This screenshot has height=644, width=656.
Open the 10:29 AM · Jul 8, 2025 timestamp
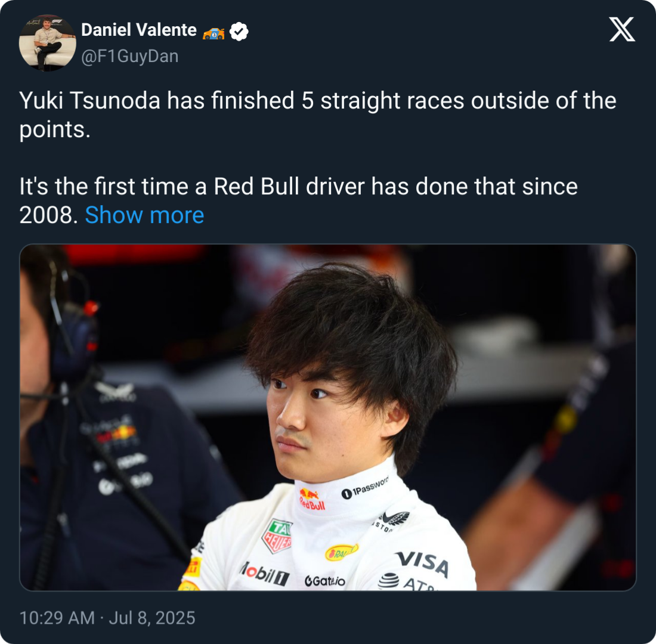click(x=107, y=618)
